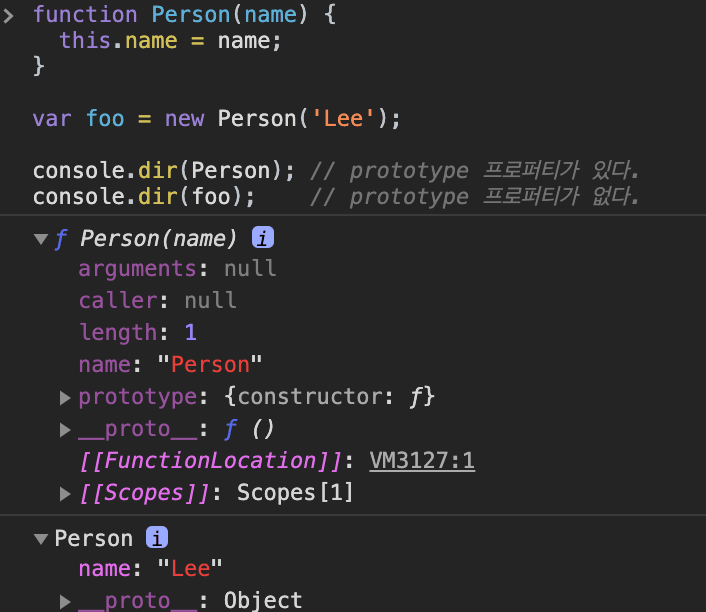Click the info icon next to the Person object

(x=157, y=538)
